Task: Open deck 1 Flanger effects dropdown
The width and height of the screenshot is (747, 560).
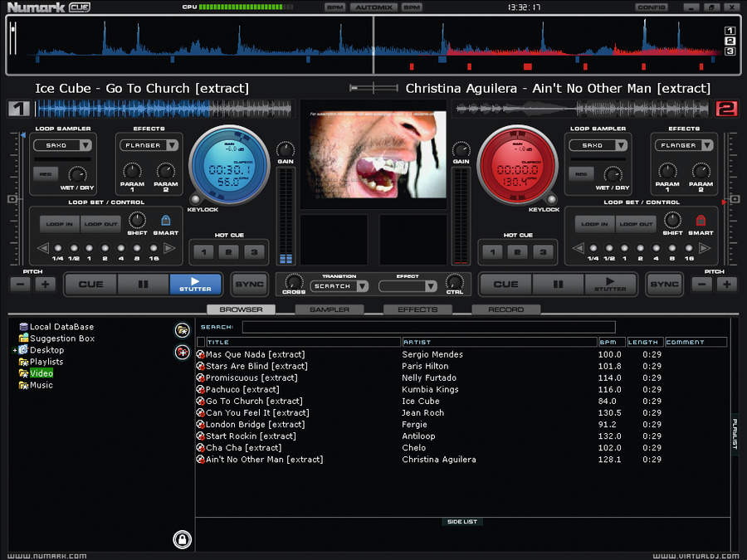Action: (x=172, y=145)
